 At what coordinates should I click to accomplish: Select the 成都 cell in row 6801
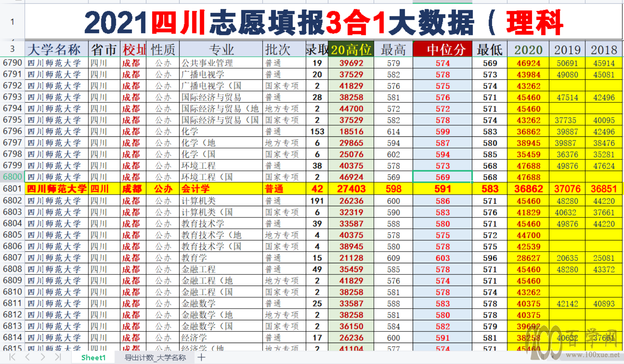click(x=133, y=189)
